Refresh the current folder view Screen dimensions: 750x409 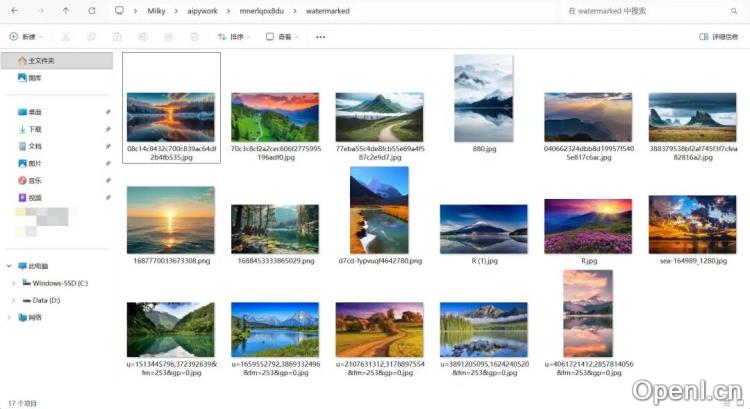(92, 11)
